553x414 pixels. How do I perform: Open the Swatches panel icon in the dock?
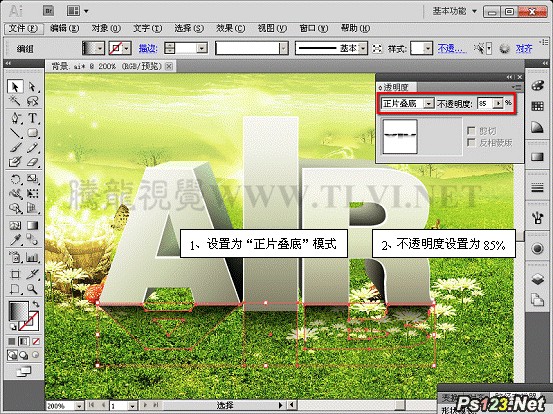(x=537, y=106)
